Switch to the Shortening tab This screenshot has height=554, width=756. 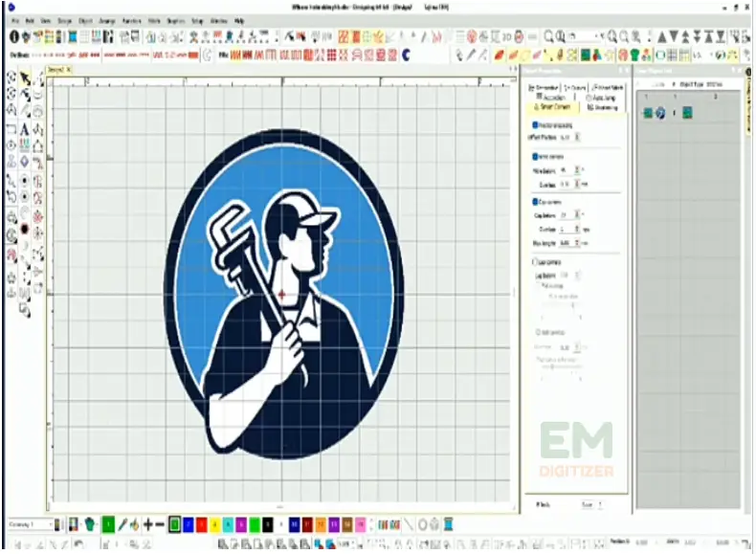click(x=603, y=107)
